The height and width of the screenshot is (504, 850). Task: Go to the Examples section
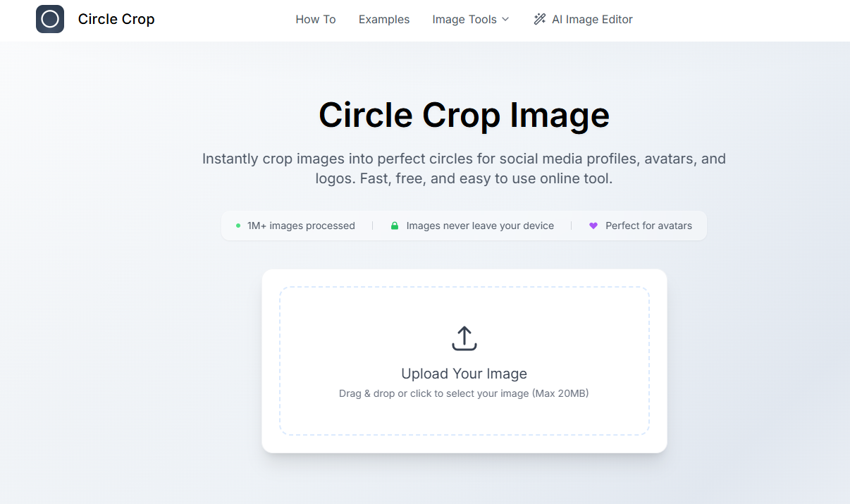tap(384, 19)
